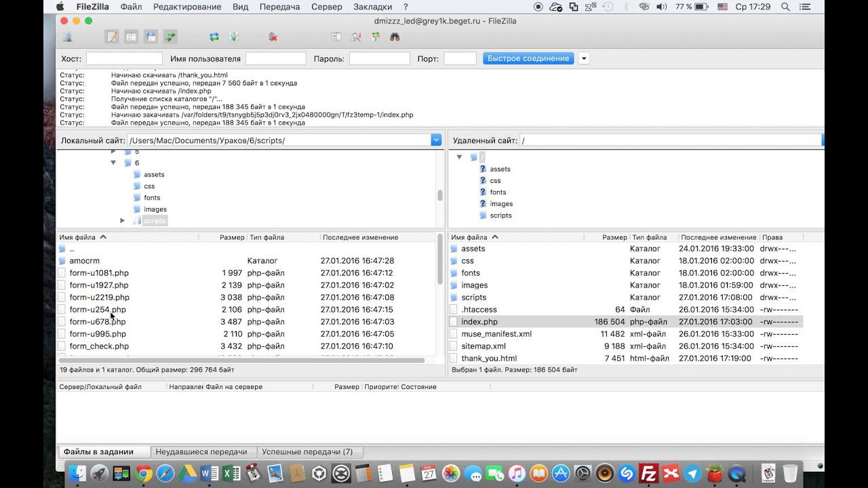
Task: Select the amocrm folder in local files
Action: coord(84,261)
